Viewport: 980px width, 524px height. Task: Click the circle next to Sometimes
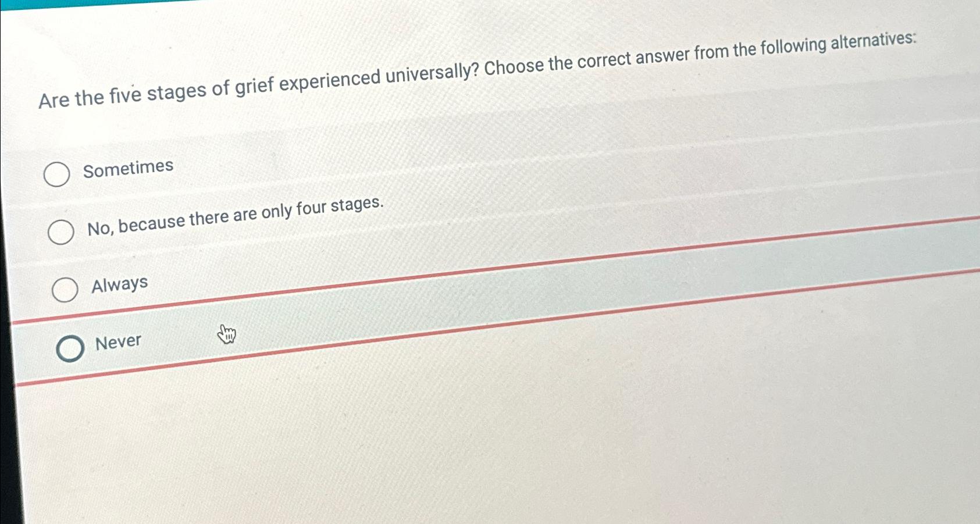click(58, 174)
